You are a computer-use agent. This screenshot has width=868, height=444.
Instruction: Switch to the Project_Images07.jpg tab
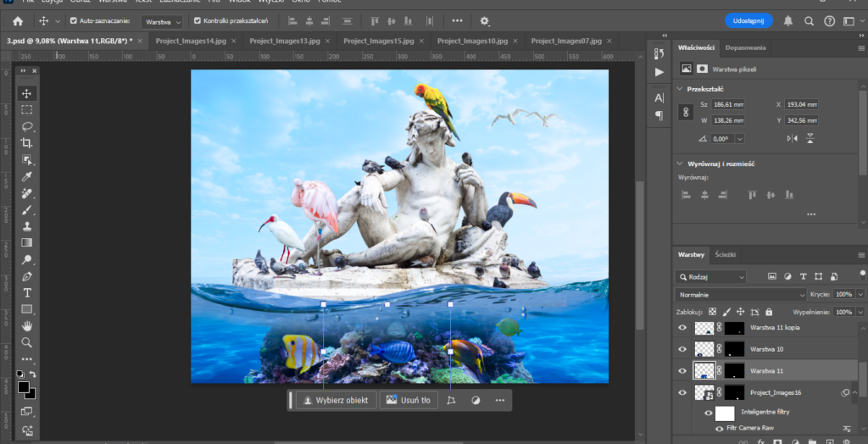[566, 41]
